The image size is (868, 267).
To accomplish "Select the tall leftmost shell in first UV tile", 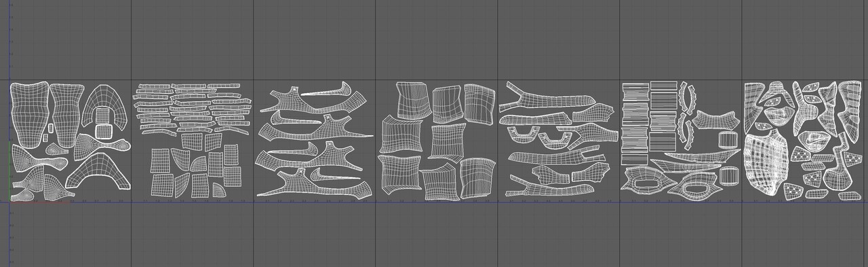I will pyautogui.click(x=28, y=114).
